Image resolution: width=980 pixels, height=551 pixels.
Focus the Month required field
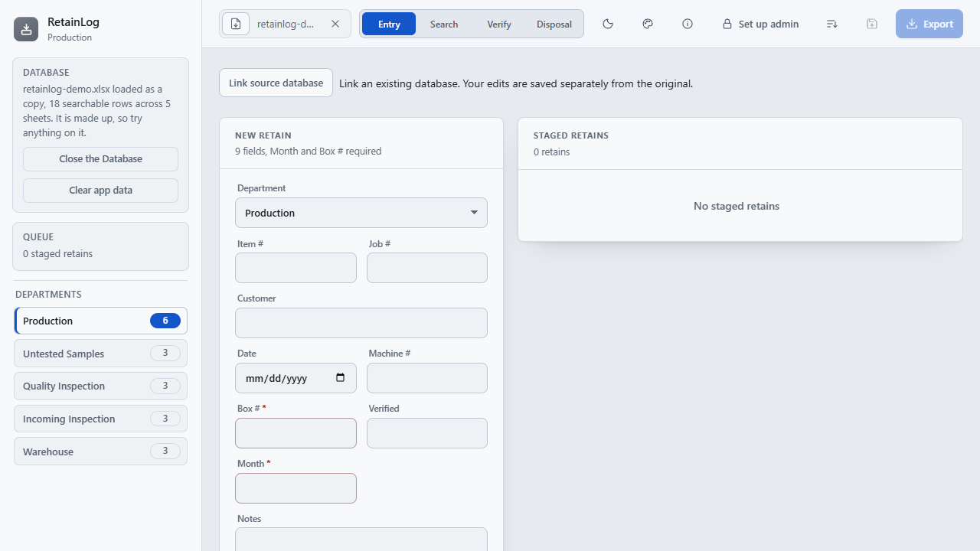click(x=296, y=488)
